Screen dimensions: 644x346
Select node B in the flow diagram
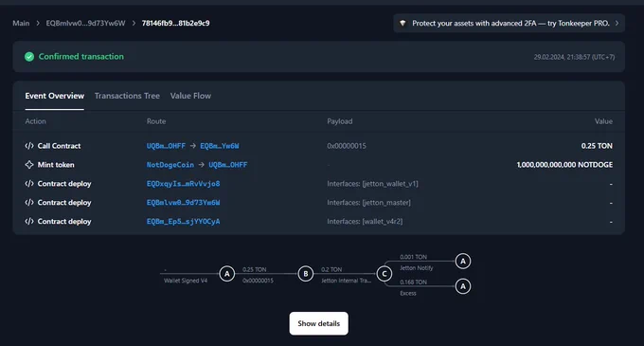[x=306, y=274]
